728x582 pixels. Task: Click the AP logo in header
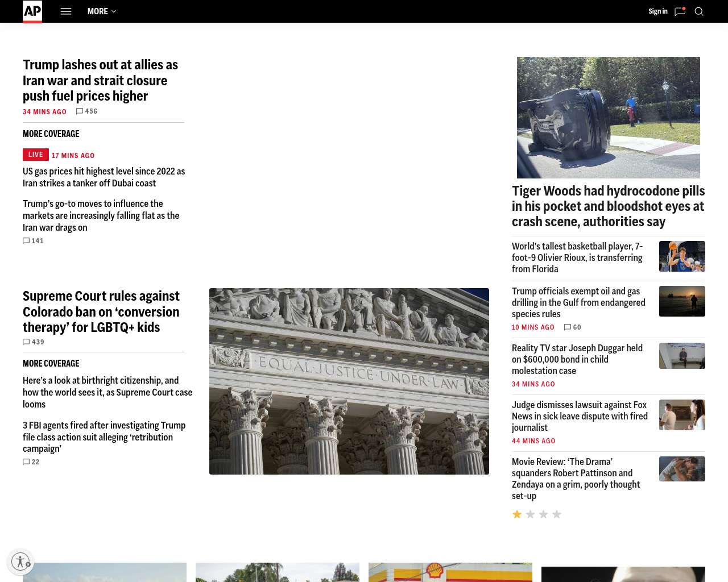[x=32, y=11]
